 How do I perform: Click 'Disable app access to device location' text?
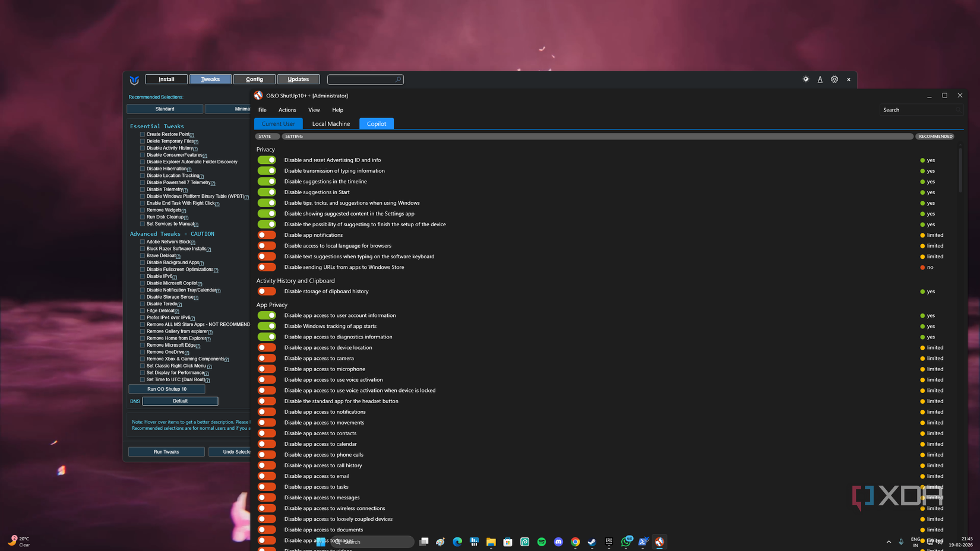[x=328, y=348]
